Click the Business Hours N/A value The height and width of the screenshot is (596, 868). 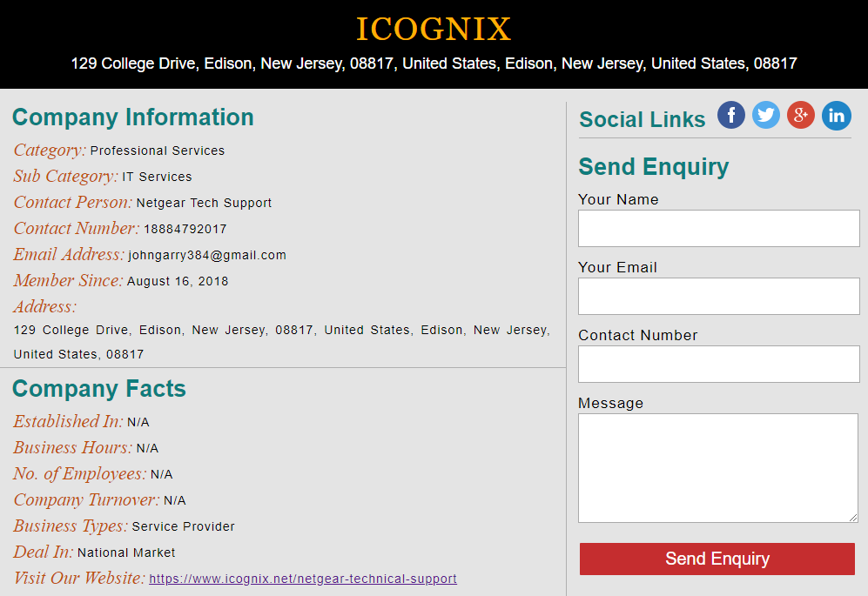pos(147,448)
